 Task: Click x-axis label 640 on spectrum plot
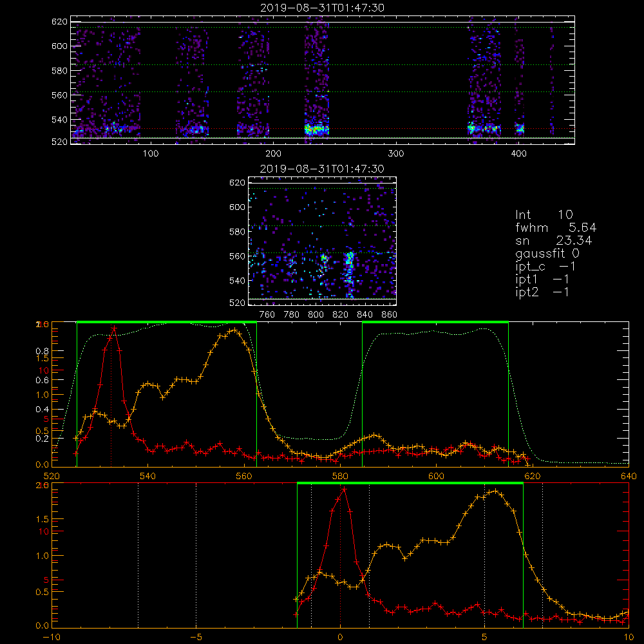(x=629, y=476)
